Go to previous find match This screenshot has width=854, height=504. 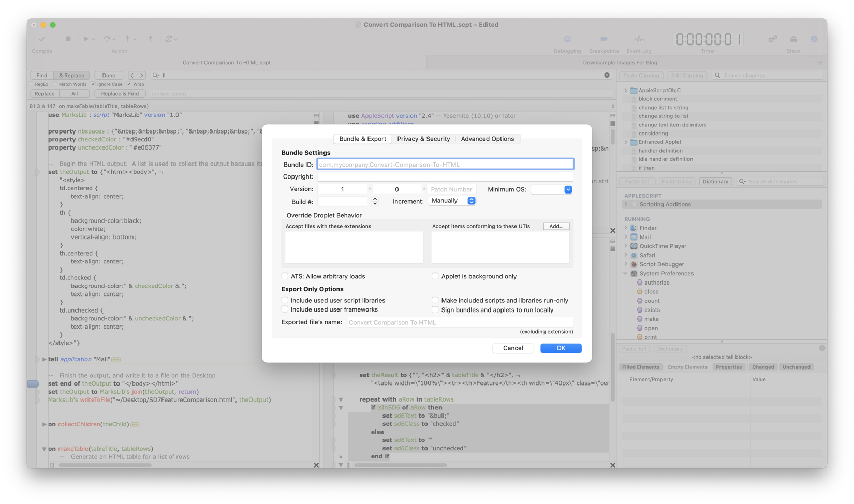click(x=132, y=75)
